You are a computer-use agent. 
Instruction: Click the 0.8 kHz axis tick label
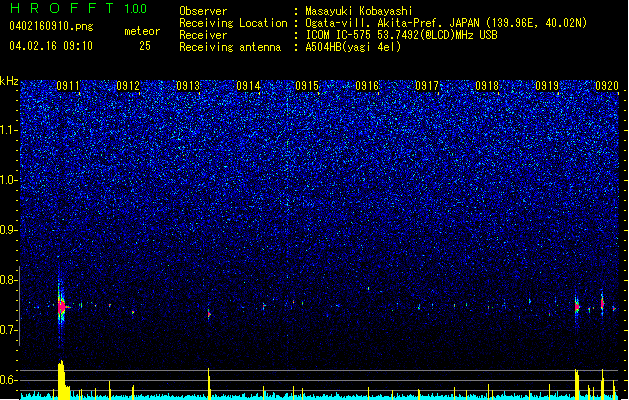click(x=9, y=280)
